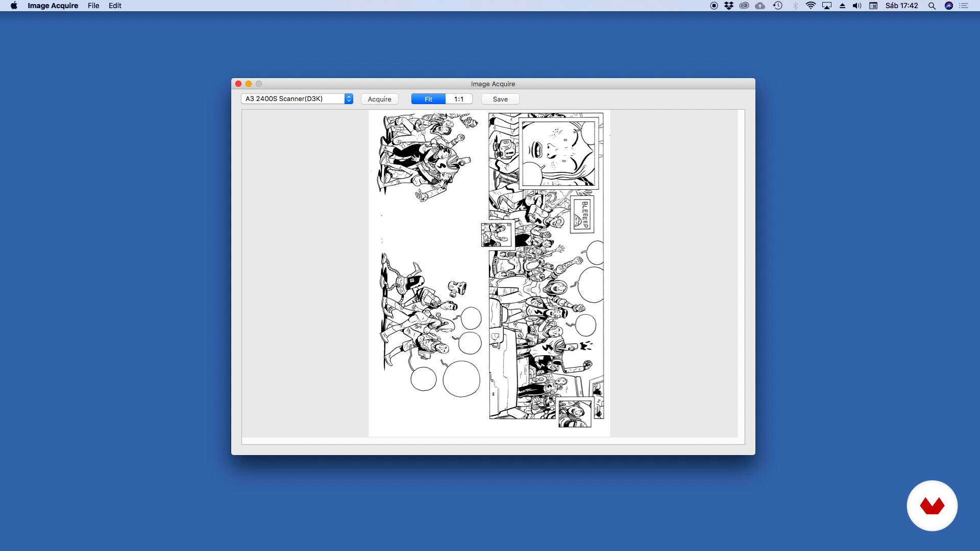Open the volume control menu

(x=857, y=6)
